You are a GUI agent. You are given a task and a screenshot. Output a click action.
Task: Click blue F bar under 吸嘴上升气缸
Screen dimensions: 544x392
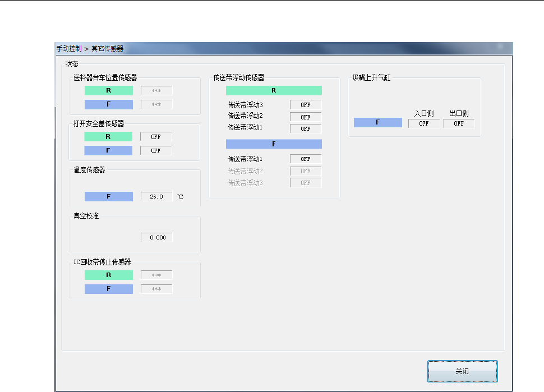point(378,122)
